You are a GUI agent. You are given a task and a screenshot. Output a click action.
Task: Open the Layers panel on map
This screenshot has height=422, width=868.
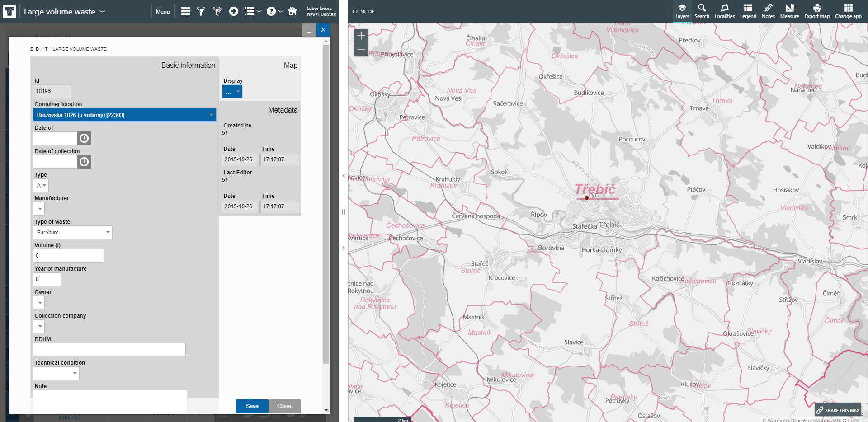(x=682, y=11)
